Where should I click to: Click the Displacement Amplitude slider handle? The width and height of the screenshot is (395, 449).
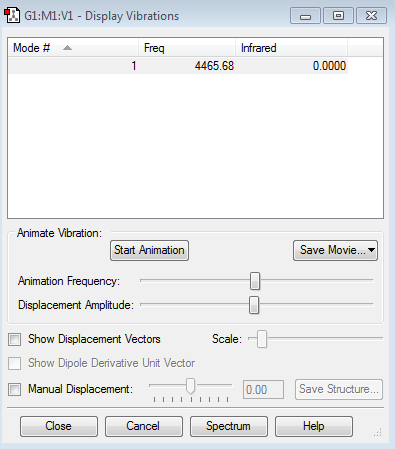(254, 305)
